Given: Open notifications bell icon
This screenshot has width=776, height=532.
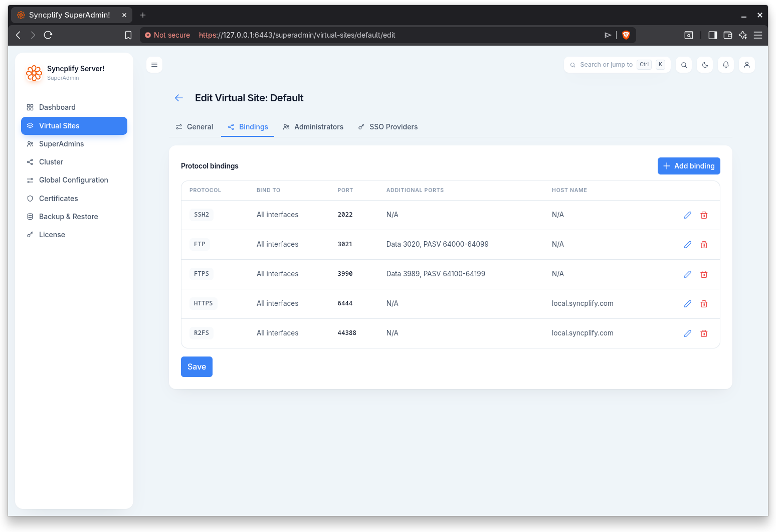Looking at the screenshot, I should tap(726, 65).
